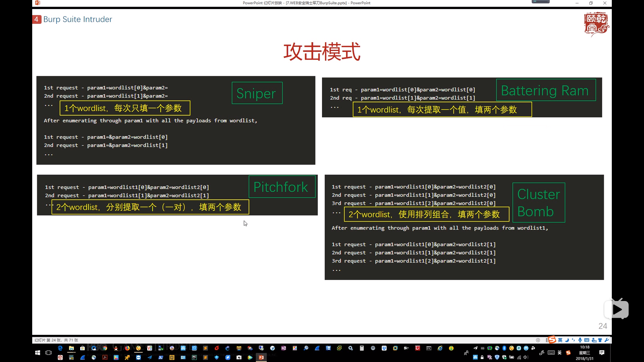Open the Action Center notification icon
This screenshot has width=644, height=362.
602,353
